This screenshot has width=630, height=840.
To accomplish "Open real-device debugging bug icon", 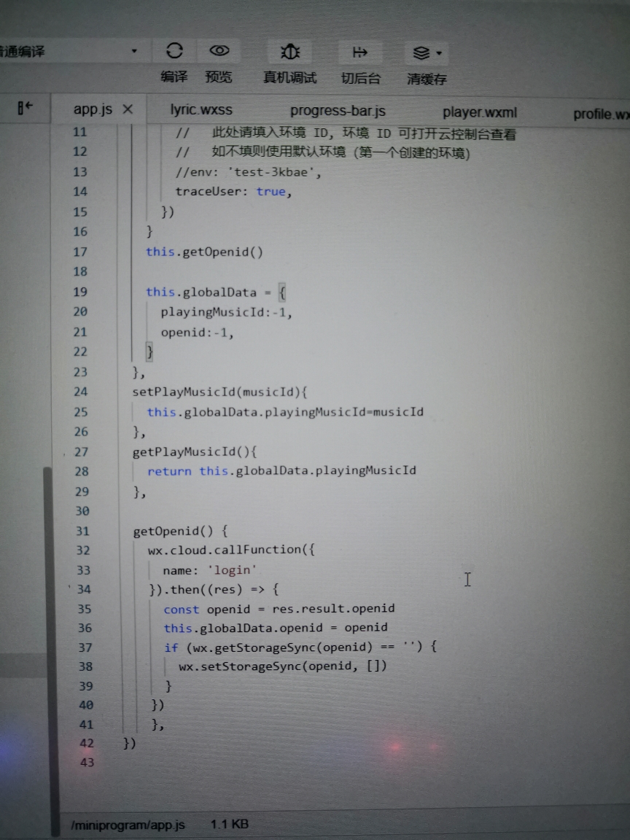I will click(289, 52).
